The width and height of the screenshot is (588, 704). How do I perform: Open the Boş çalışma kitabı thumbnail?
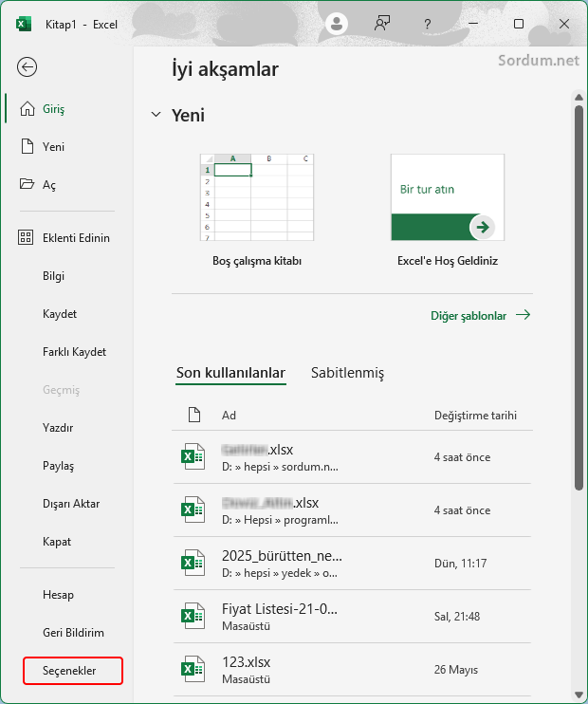coord(257,197)
